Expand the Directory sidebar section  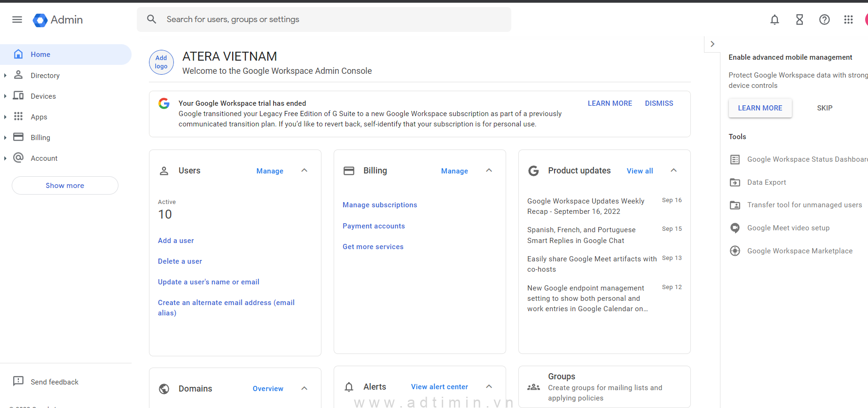pos(5,75)
